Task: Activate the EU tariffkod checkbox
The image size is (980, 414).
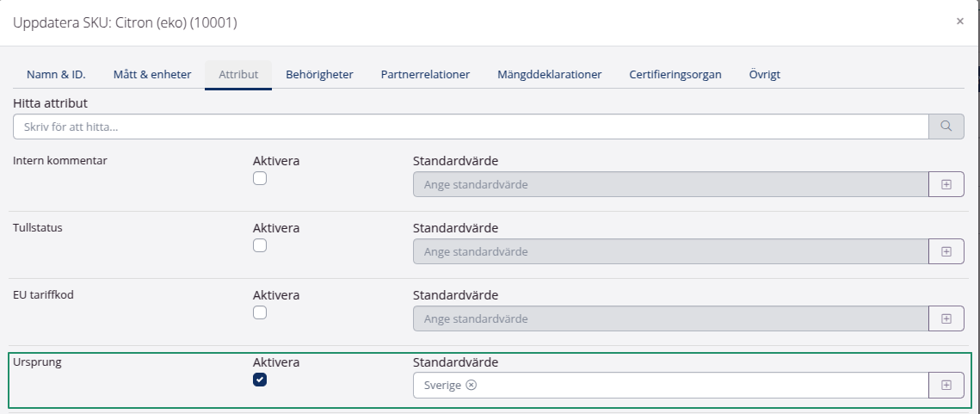Action: click(x=260, y=312)
